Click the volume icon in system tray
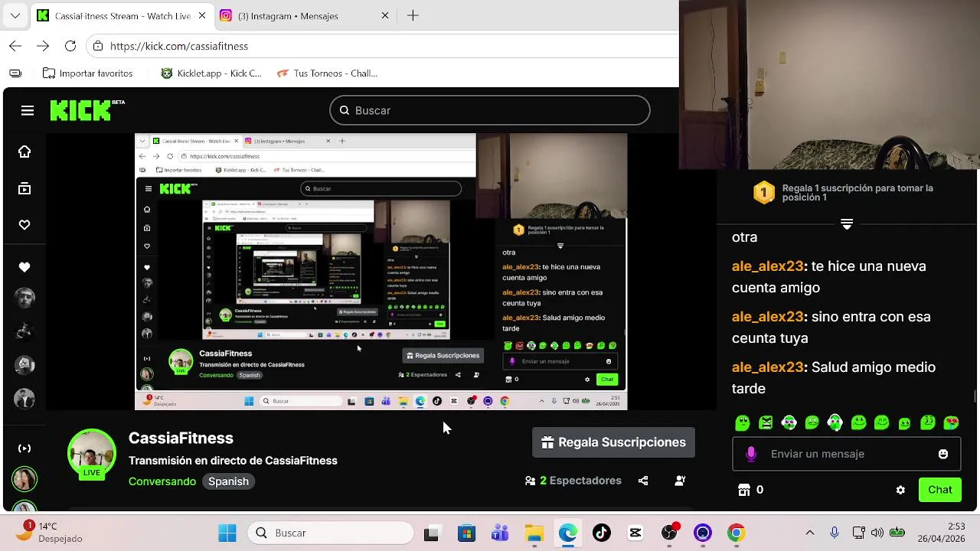 click(877, 533)
